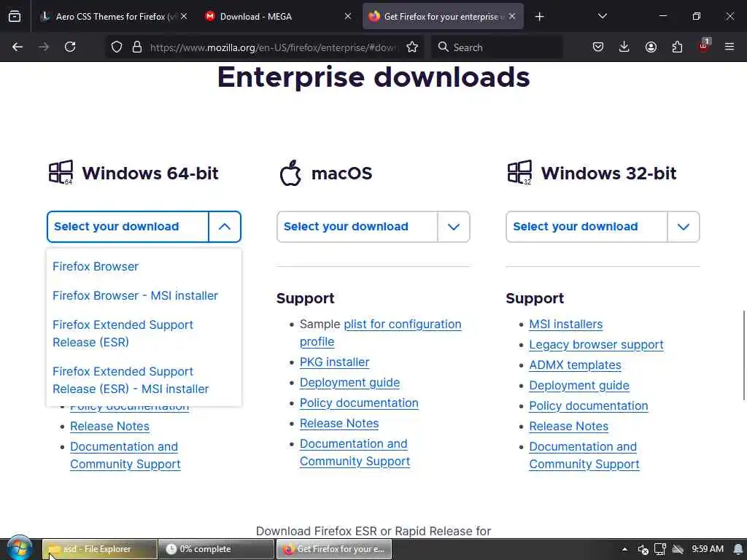Go forward with the forward arrow
The width and height of the screenshot is (747, 560).
pyautogui.click(x=44, y=47)
